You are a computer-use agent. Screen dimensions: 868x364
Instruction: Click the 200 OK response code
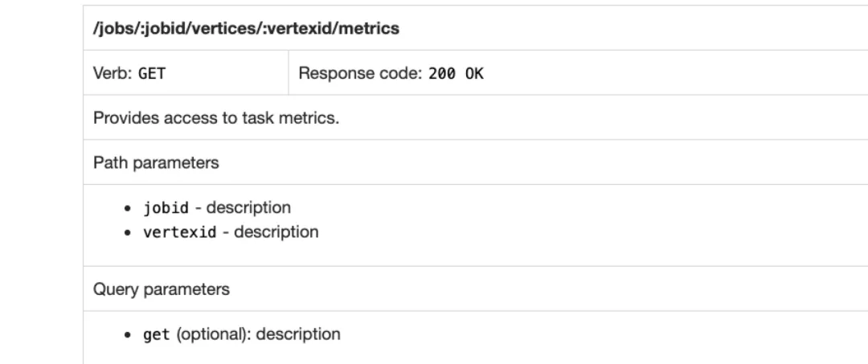[456, 73]
